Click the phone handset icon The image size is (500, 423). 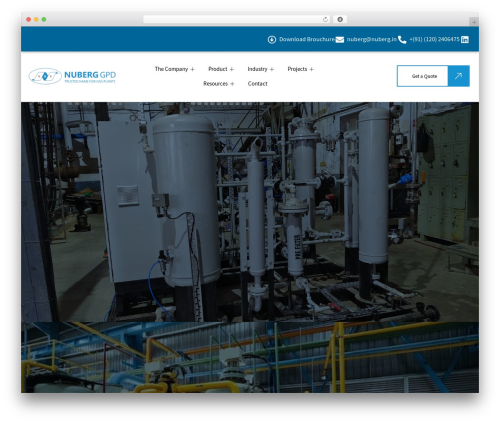click(402, 40)
